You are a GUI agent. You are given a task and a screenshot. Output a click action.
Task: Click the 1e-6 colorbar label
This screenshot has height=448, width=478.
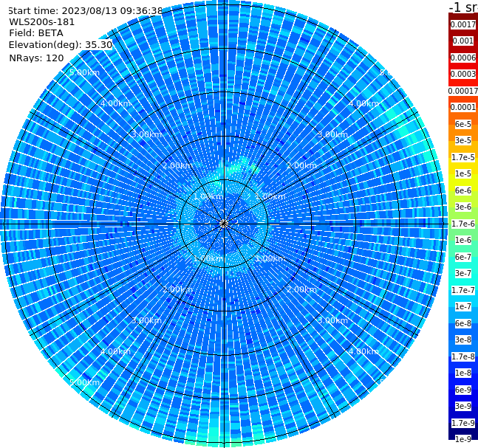[x=463, y=240]
